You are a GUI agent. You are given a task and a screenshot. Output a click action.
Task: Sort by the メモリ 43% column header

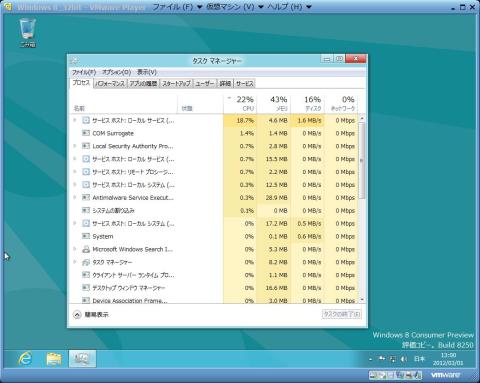[x=274, y=103]
